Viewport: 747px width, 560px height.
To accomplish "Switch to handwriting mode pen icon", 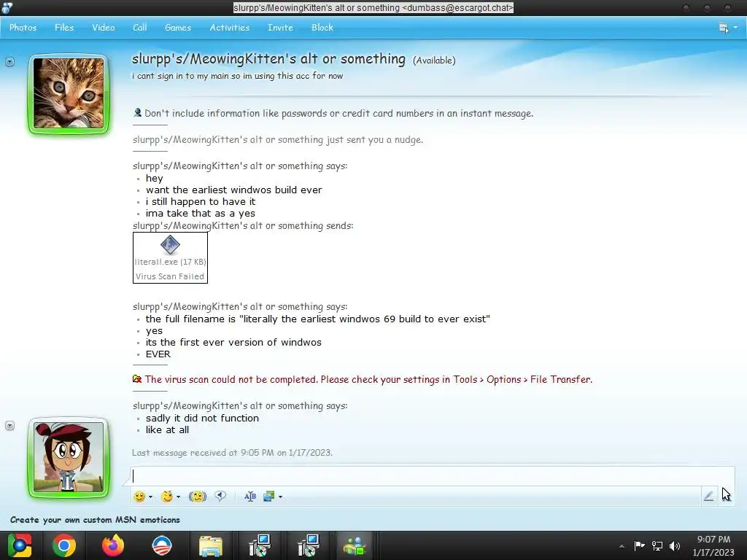I will pyautogui.click(x=708, y=496).
